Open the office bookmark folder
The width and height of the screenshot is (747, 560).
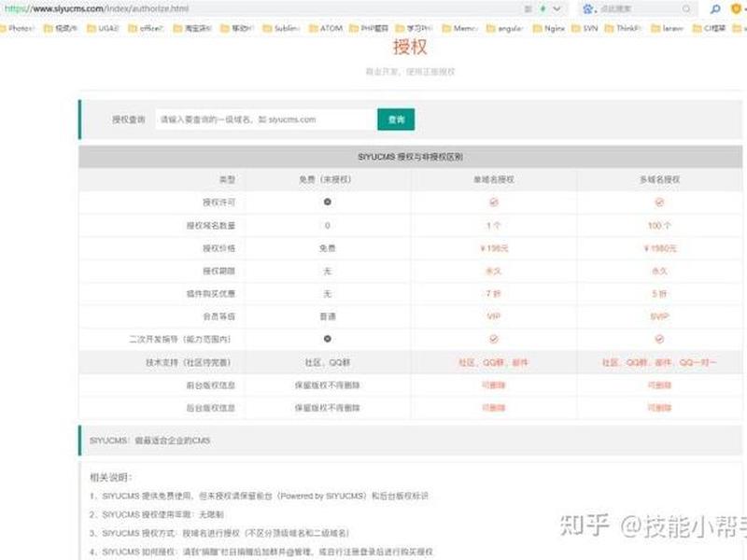point(146,29)
